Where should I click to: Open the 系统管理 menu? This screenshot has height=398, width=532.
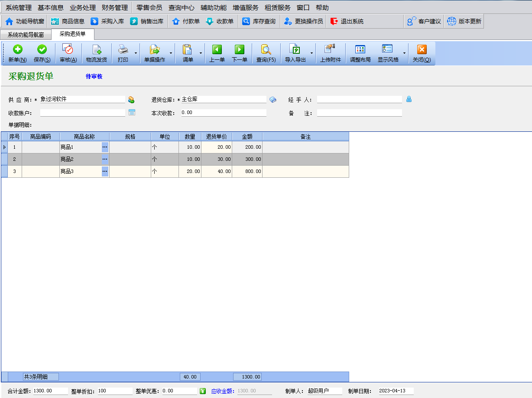[19, 8]
